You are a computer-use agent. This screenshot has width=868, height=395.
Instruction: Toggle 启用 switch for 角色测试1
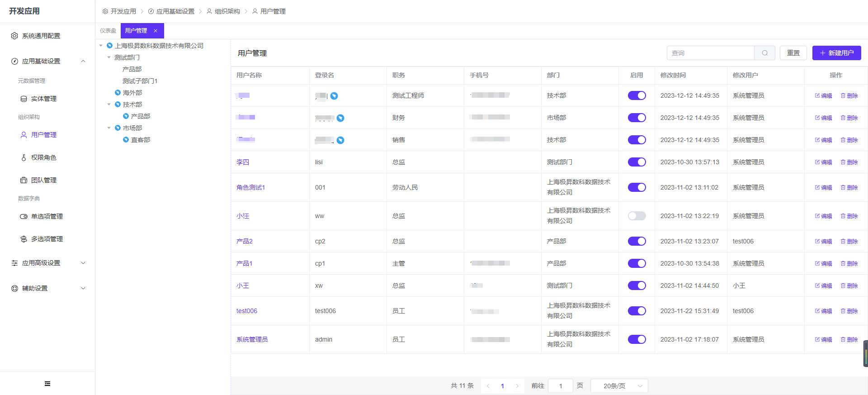(x=637, y=187)
